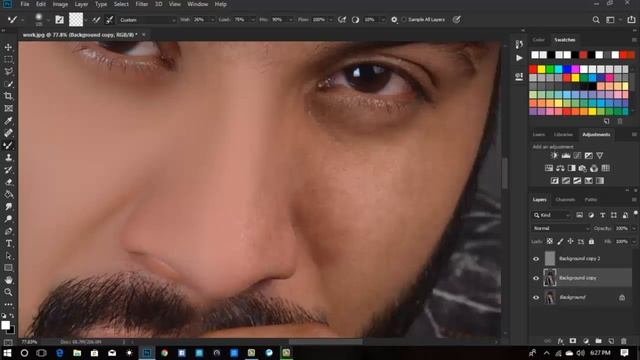This screenshot has height=360, width=640.
Task: Select the Pen tool
Action: point(8,231)
